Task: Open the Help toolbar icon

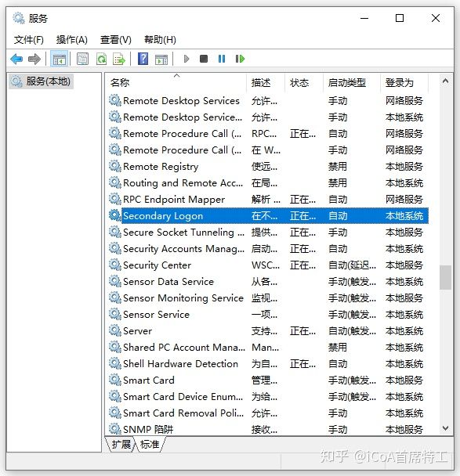Action: [x=143, y=59]
